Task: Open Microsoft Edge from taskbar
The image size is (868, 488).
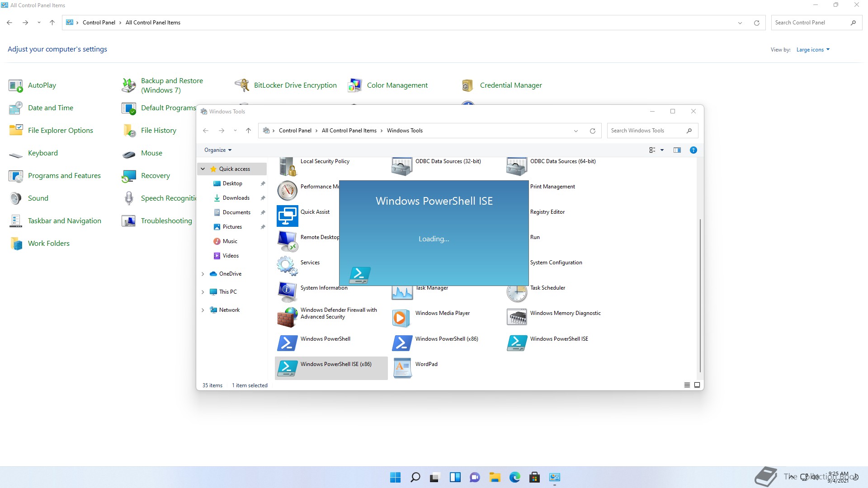Action: click(514, 477)
